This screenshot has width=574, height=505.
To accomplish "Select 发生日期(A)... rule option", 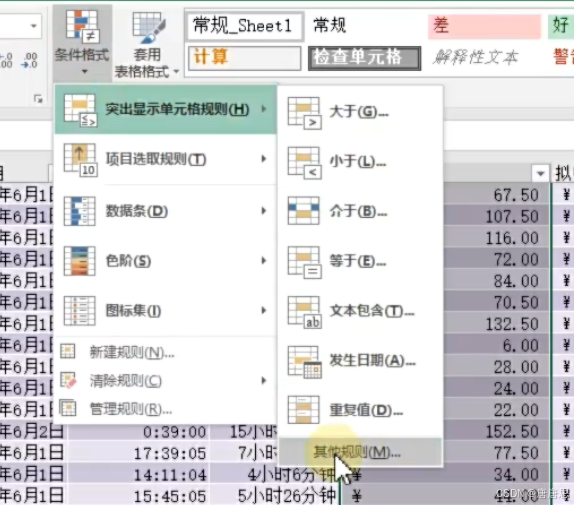I will (360, 361).
